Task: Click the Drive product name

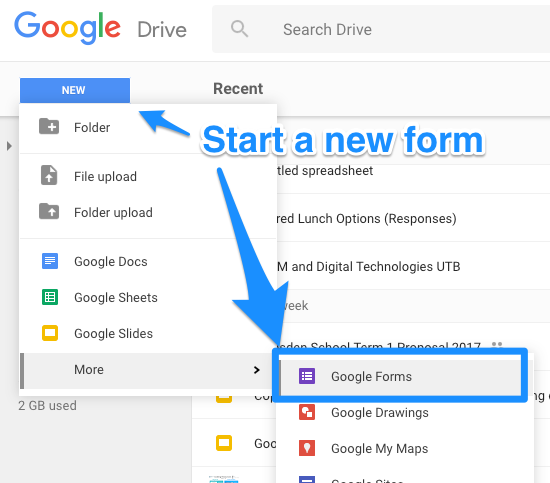Action: point(162,30)
